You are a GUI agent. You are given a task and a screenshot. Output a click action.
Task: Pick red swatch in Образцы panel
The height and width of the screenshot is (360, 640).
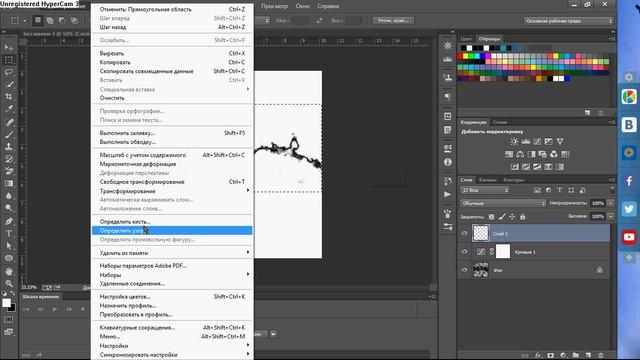pyautogui.click(x=460, y=56)
